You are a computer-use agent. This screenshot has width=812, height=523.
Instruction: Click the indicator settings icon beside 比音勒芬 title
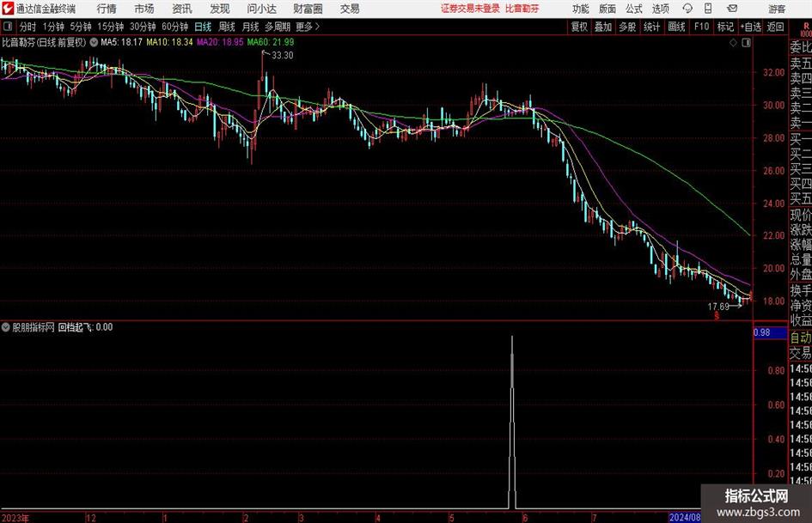94,42
